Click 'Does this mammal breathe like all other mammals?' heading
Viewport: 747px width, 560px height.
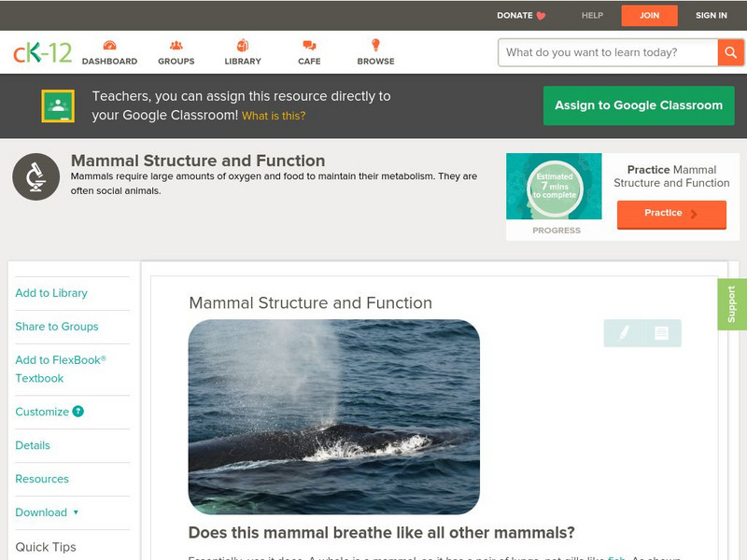click(382, 532)
